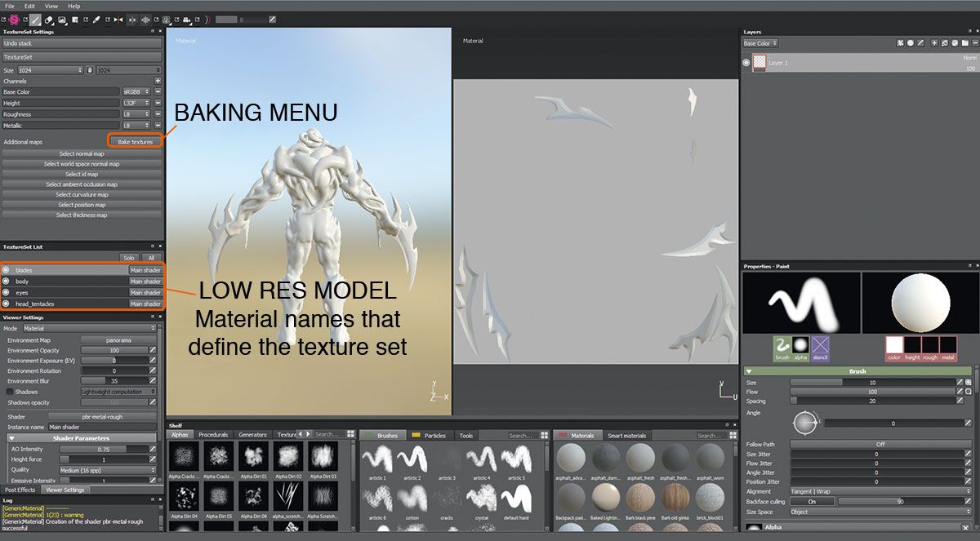The width and height of the screenshot is (980, 541).
Task: Enable the Shadows checkbox in Viewer Settings
Action: tap(10, 392)
